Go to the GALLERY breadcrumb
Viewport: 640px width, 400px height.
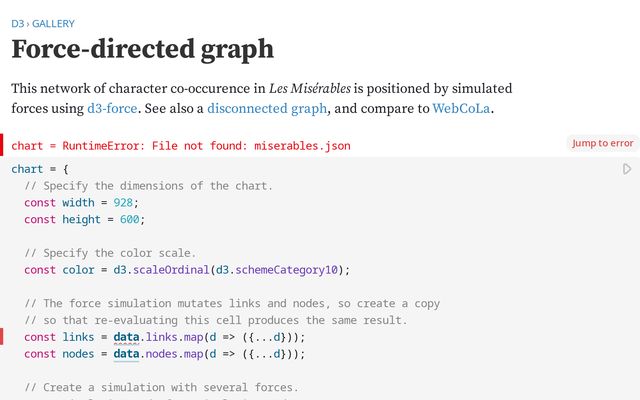click(x=53, y=23)
